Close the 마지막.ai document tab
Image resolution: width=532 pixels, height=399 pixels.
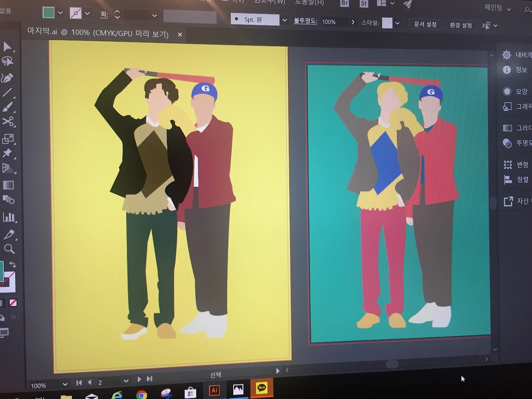[180, 34]
